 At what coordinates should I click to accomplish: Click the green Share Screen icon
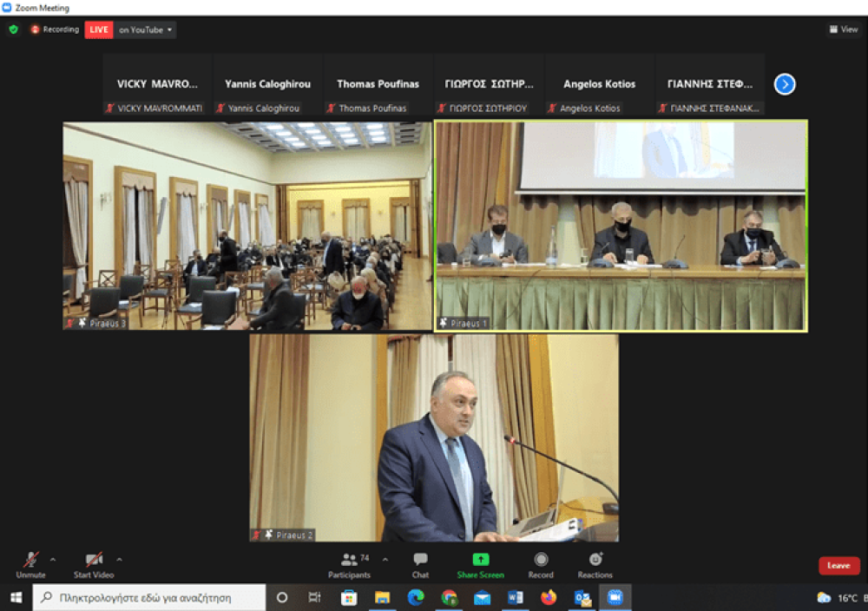(x=481, y=559)
